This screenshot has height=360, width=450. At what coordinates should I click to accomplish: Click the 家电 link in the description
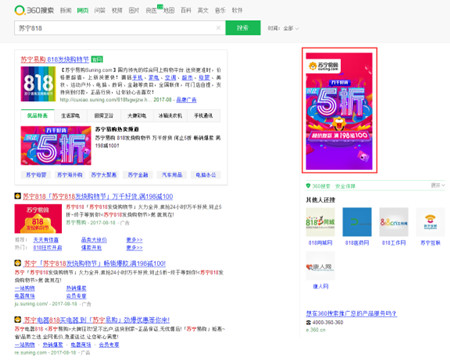154,78
